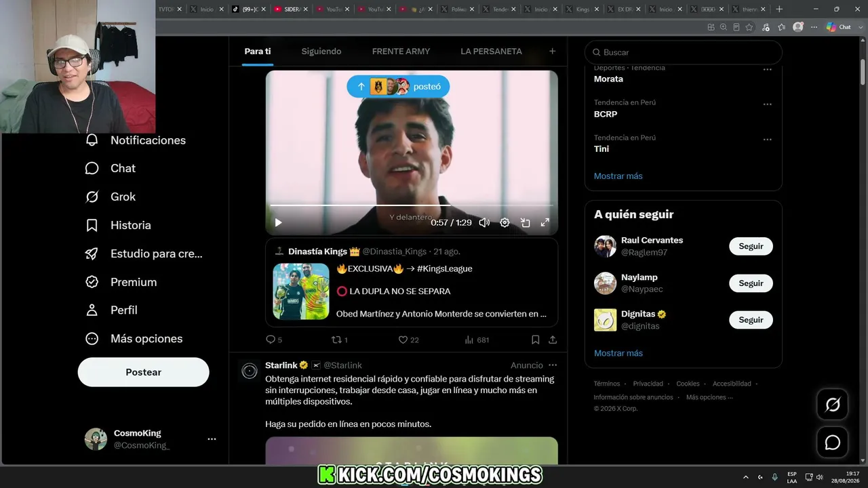Show more accounts to follow
Screen dimensions: 868x488
click(x=618, y=353)
